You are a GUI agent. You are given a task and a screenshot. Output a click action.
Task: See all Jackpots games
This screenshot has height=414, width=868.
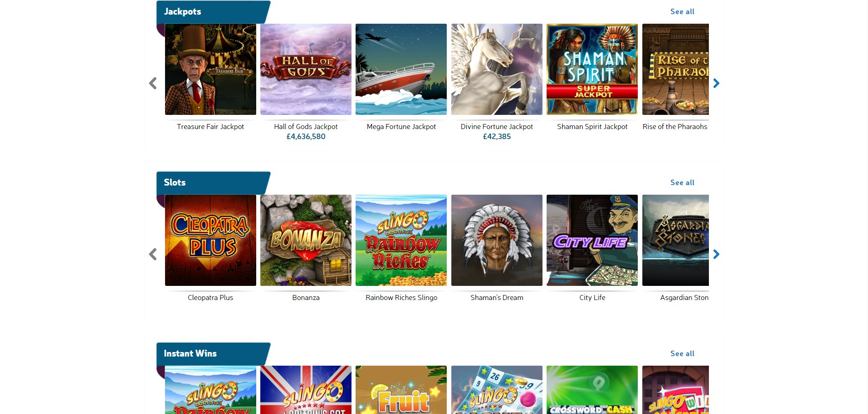pyautogui.click(x=682, y=11)
